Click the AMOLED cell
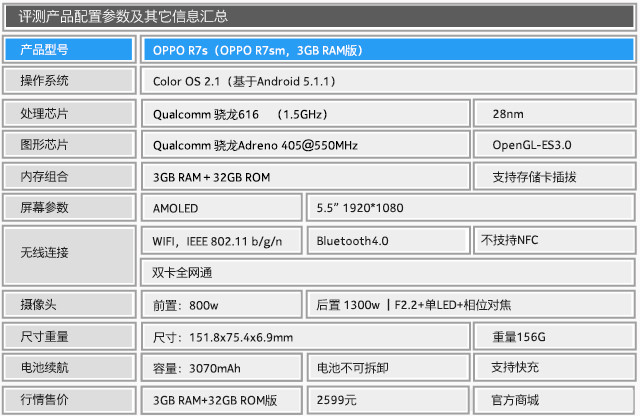Viewport: 640px width, 416px height. pyautogui.click(x=222, y=207)
